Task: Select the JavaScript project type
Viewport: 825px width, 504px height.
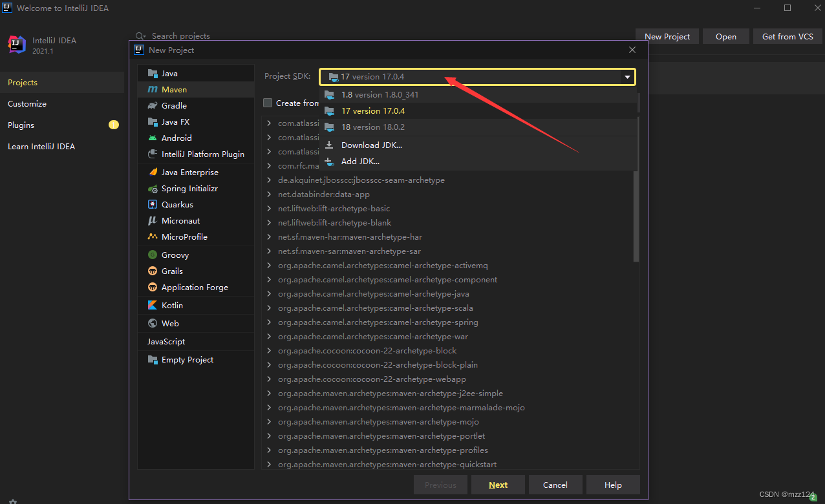Action: 196,341
